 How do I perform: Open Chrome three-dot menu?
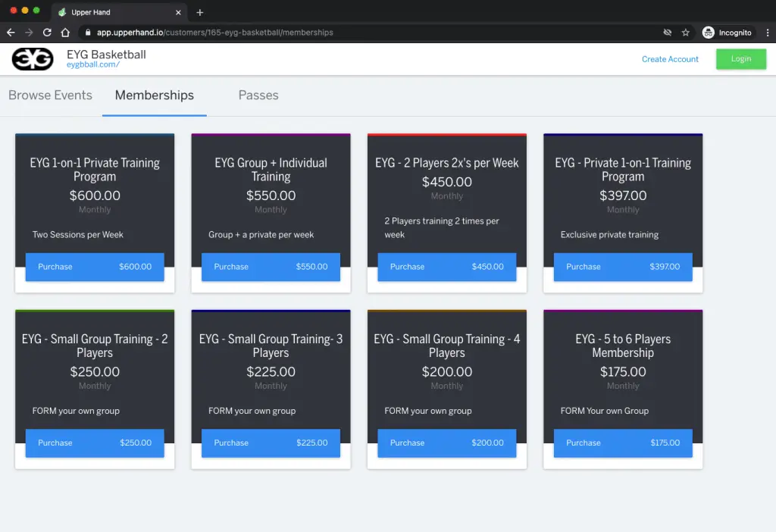pyautogui.click(x=768, y=32)
